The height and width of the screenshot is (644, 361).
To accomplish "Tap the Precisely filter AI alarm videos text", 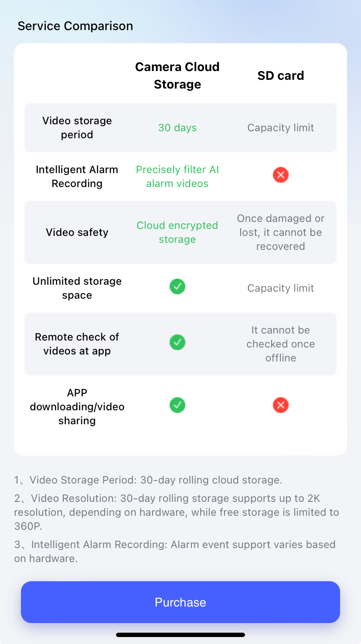I will click(177, 177).
